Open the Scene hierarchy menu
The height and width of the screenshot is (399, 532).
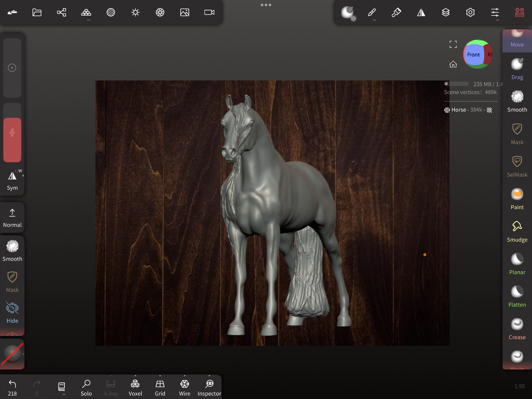(62, 13)
